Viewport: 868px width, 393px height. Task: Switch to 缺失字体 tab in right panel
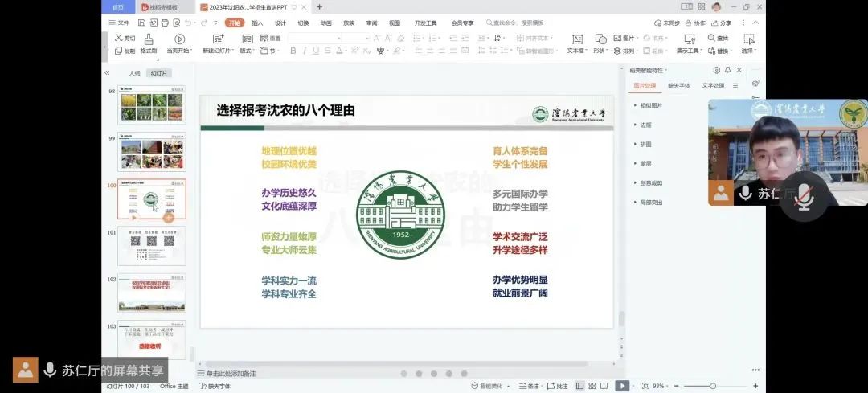click(678, 86)
